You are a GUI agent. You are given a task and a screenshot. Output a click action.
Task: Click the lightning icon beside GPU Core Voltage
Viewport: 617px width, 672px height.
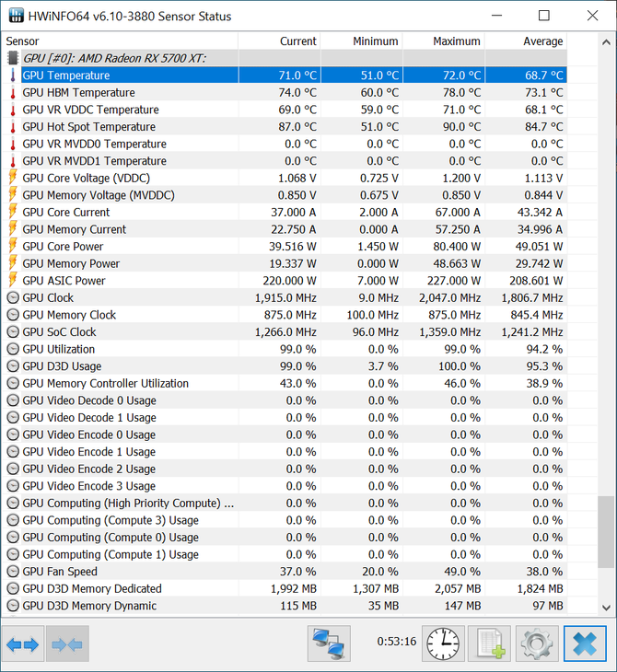click(x=13, y=177)
